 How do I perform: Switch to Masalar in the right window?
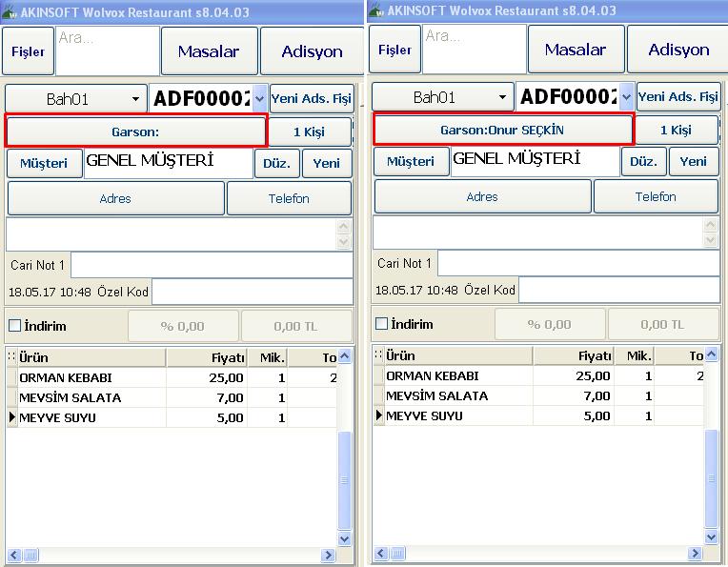[576, 50]
